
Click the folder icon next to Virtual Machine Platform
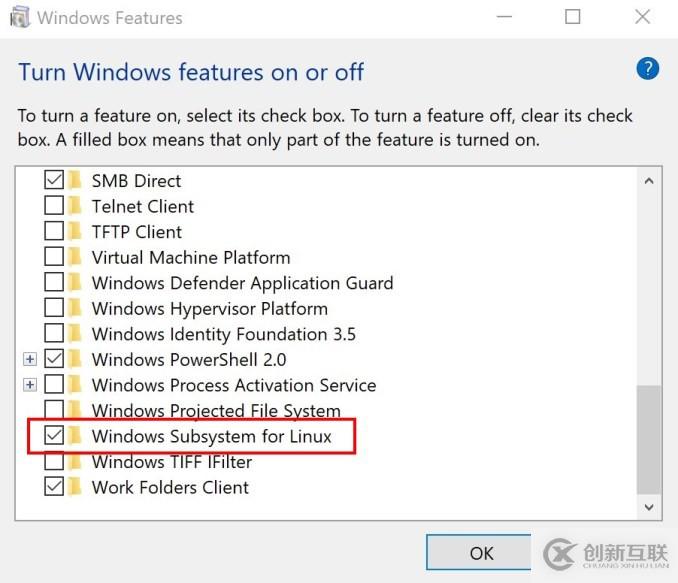coord(76,257)
